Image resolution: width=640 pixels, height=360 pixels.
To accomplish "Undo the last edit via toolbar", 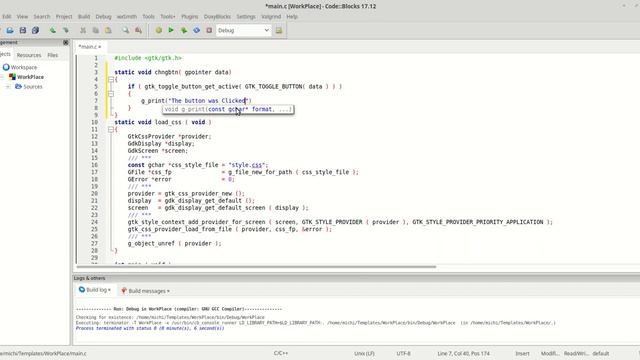I will coord(53,30).
